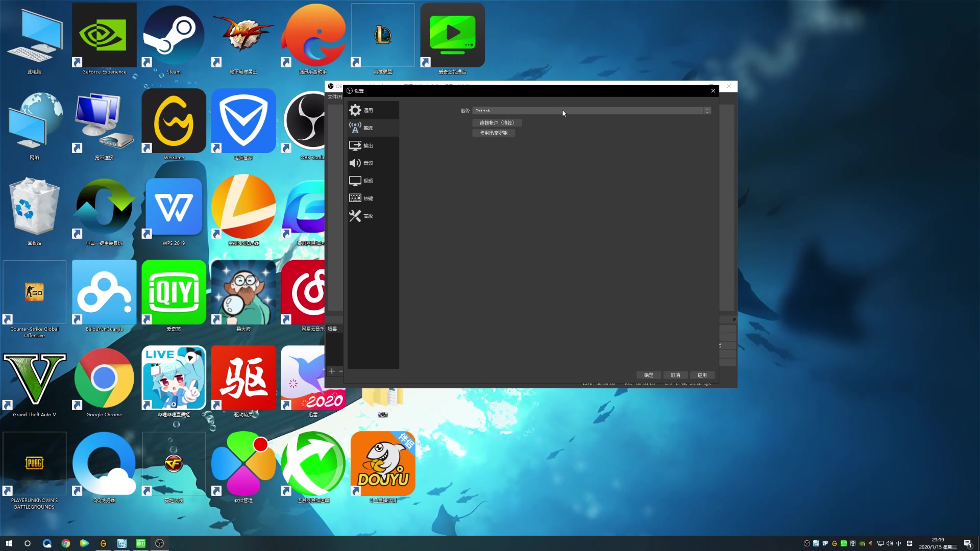Screen dimensions: 980x551
Task: Click the network icon in system tray
Action: [880, 543]
